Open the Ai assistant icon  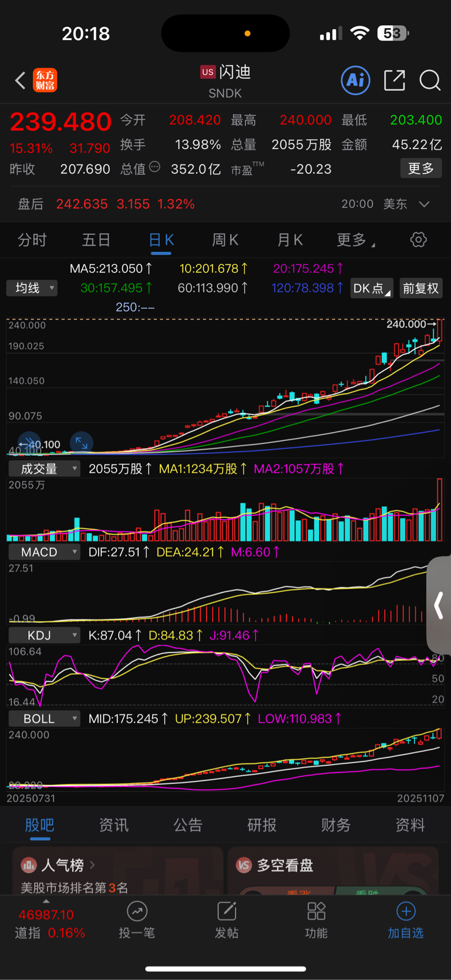coord(355,80)
